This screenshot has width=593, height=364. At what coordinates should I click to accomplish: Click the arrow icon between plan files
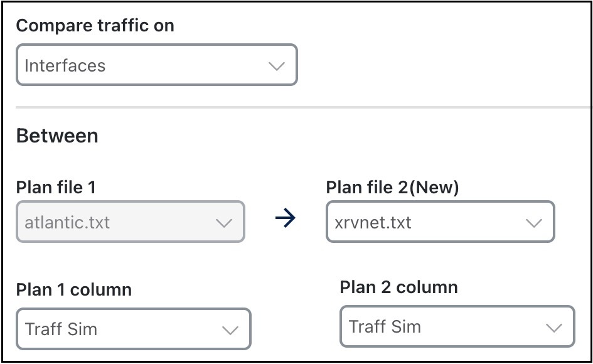287,218
